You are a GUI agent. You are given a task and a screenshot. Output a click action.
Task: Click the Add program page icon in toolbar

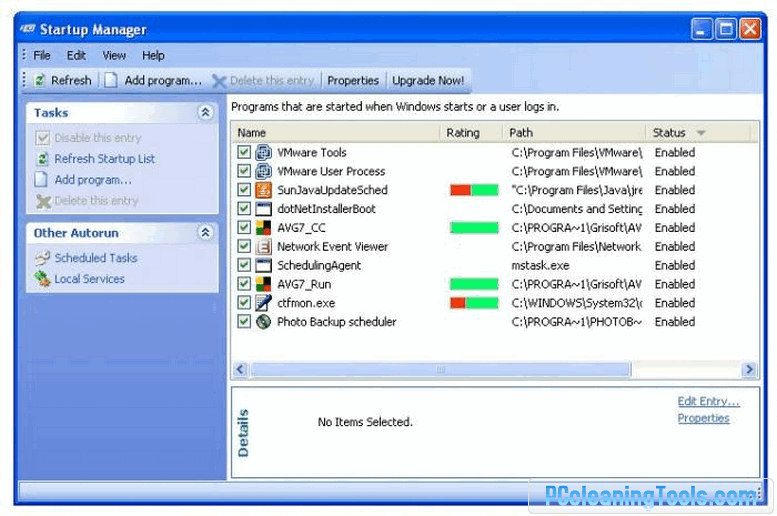coord(111,80)
